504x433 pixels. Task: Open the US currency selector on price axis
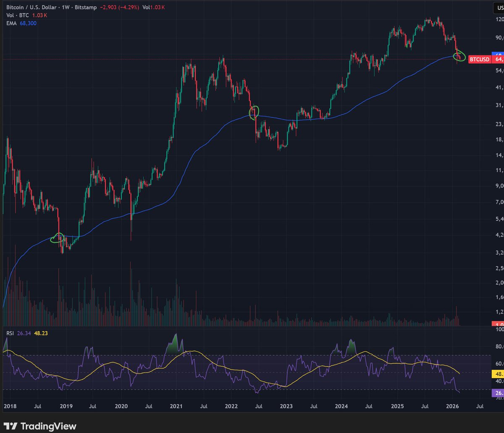499,8
